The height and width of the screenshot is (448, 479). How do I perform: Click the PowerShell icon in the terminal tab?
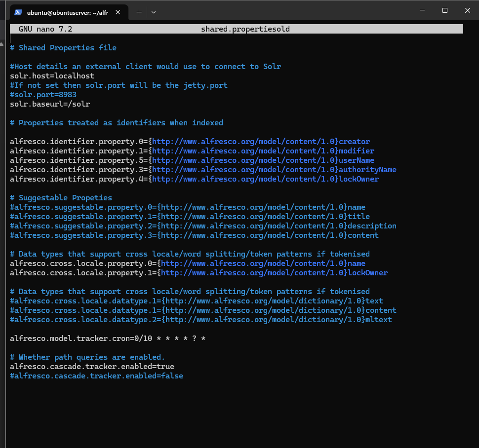tap(18, 12)
